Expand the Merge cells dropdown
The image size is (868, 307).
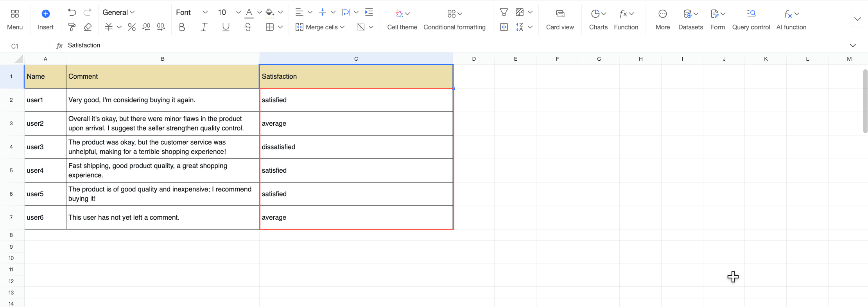coord(342,27)
